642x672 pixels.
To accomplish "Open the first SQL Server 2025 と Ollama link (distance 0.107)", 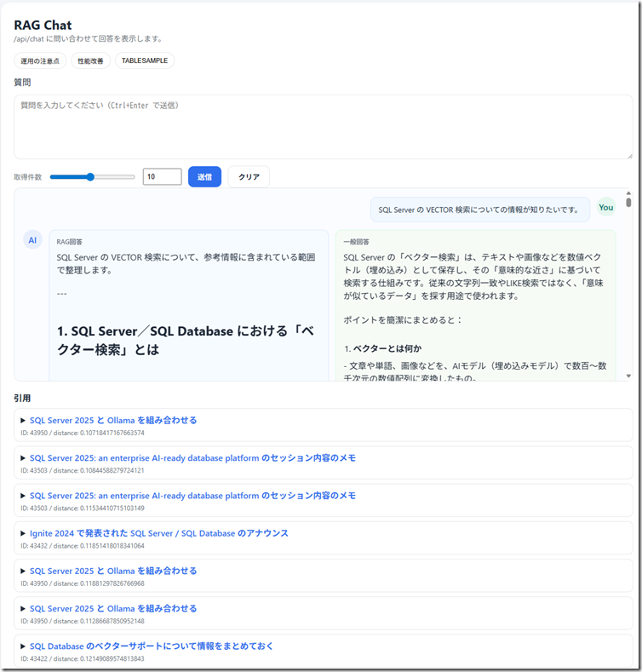I will 113,421.
